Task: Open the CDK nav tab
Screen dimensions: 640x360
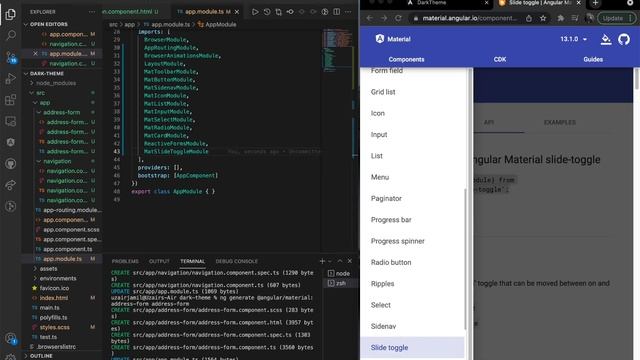Action: [x=500, y=59]
